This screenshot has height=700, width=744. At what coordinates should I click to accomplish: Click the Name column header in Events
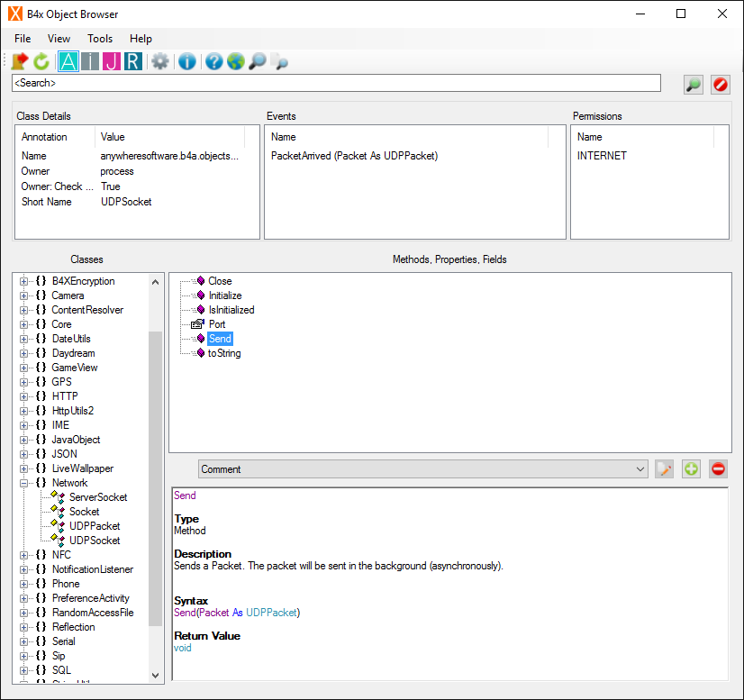(406, 137)
